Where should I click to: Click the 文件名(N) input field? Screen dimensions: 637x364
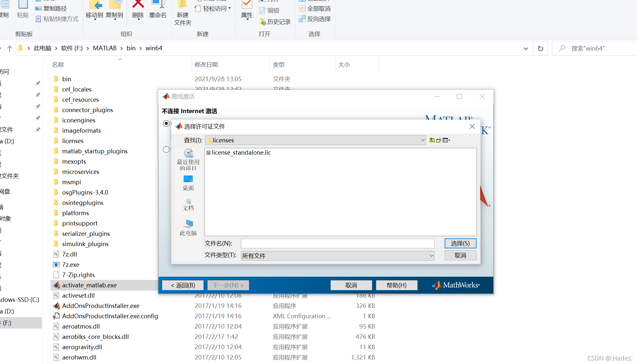point(337,243)
